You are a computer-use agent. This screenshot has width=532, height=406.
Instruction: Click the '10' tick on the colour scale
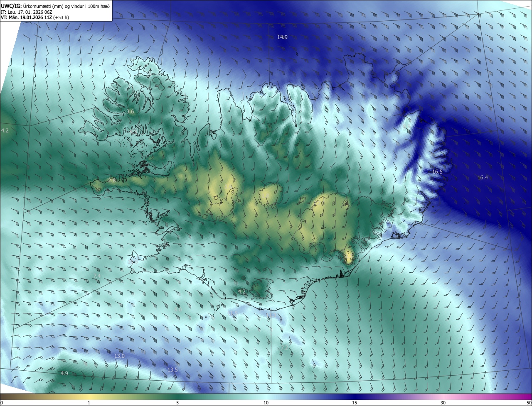(266, 403)
